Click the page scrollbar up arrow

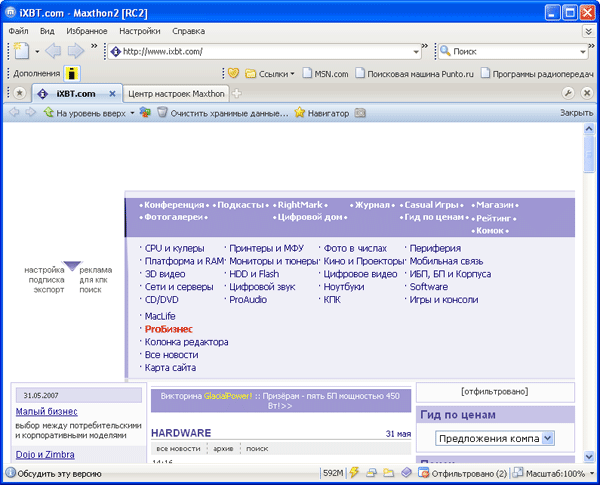(x=589, y=129)
